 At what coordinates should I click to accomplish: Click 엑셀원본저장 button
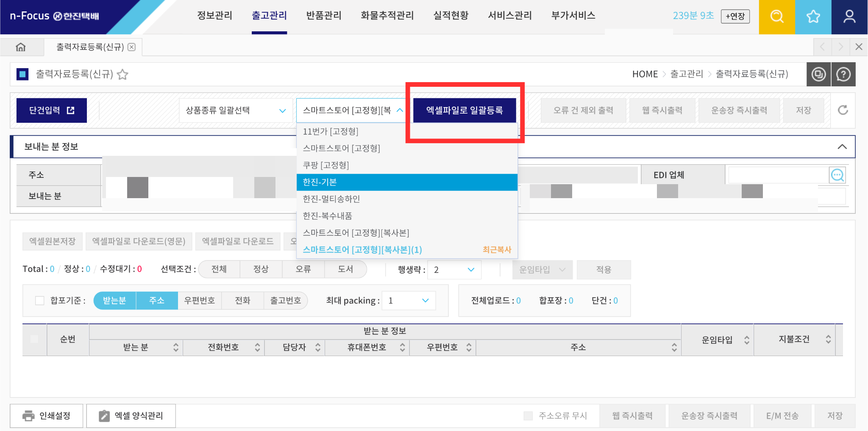(52, 241)
